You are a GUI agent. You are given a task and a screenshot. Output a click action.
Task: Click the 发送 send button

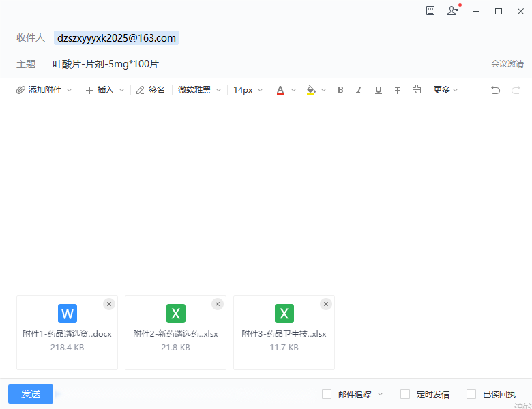[31, 394]
